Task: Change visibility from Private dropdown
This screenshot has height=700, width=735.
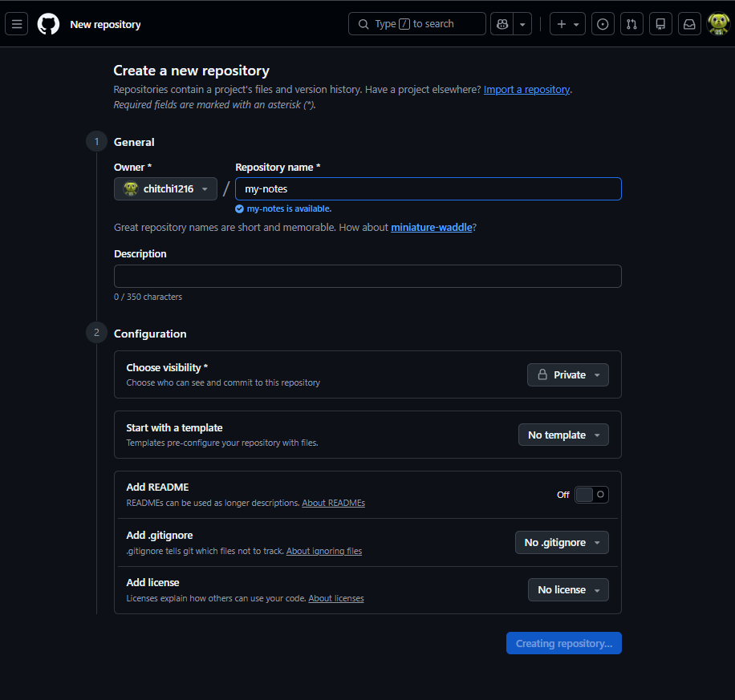Action: point(567,374)
